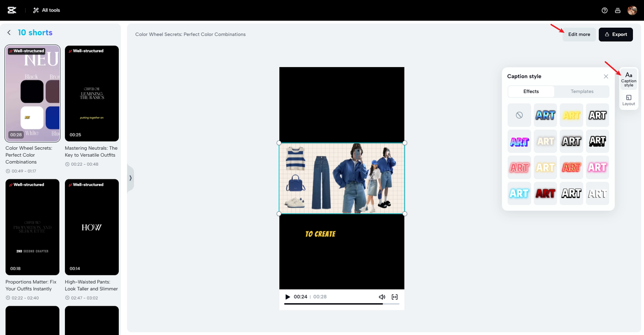Toggle the fullscreen fit icon in player
Image resolution: width=644 pixels, height=335 pixels.
(394, 297)
